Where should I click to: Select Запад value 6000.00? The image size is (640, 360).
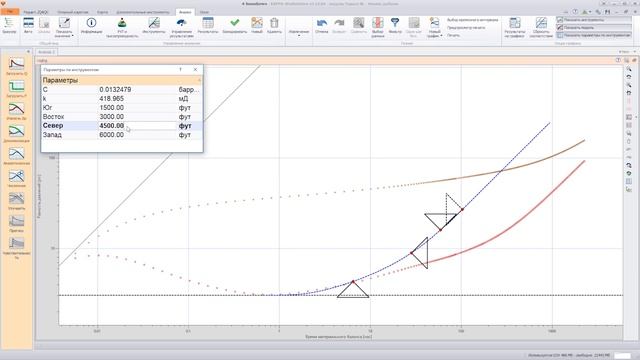[x=111, y=134]
